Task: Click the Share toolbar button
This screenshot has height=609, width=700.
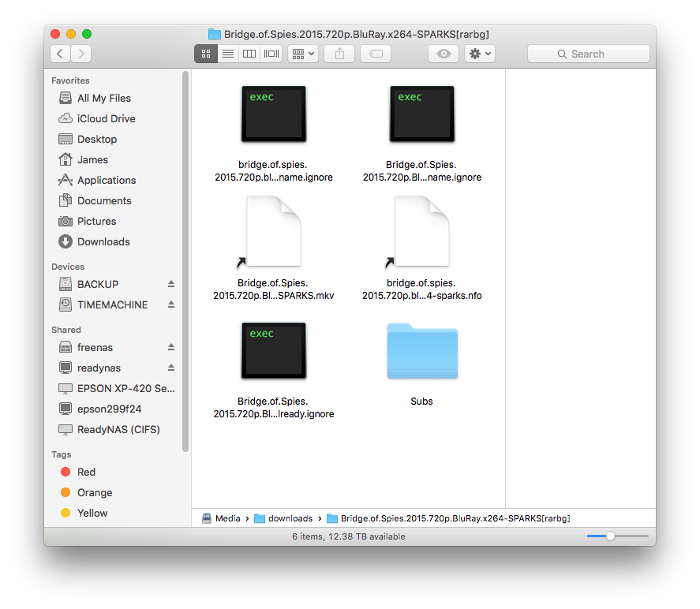Action: pyautogui.click(x=339, y=54)
